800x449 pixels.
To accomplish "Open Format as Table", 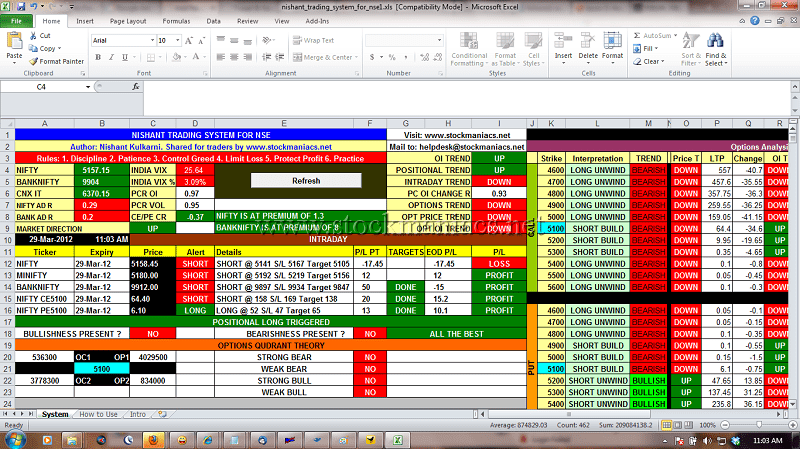I will click(x=505, y=49).
